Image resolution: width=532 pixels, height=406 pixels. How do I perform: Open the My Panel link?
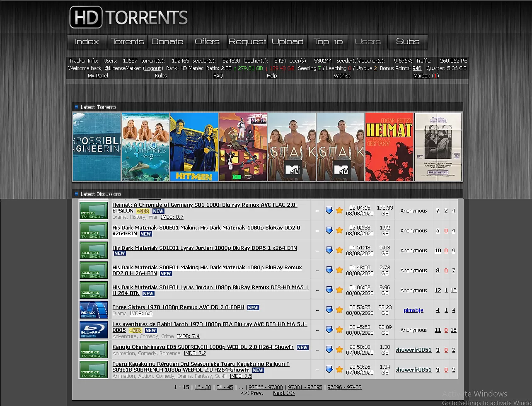98,76
